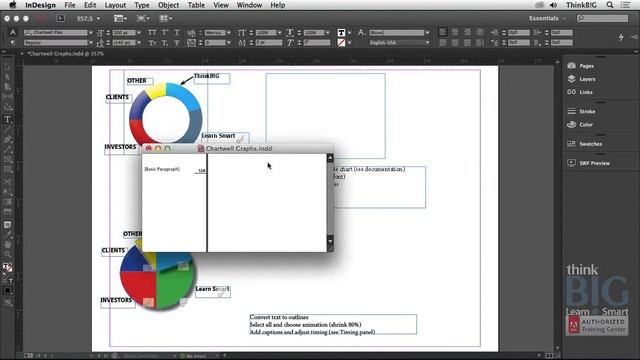Select the Pen tool in the Tools panel
This screenshot has width=640, height=360.
[x=7, y=139]
